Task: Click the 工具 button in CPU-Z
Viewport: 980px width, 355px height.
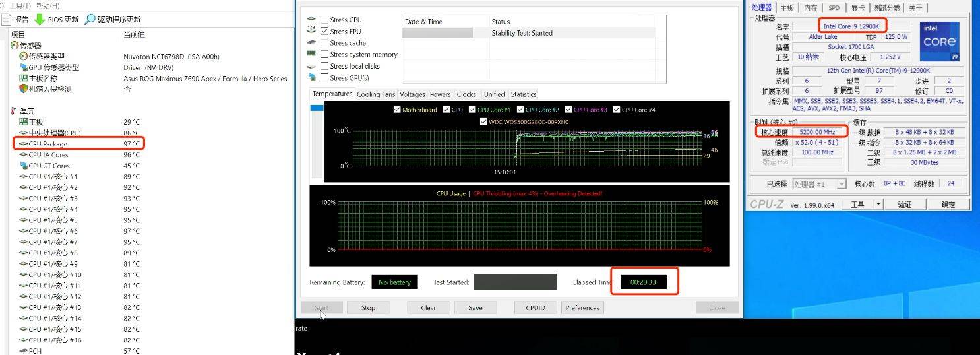Action: coord(857,205)
